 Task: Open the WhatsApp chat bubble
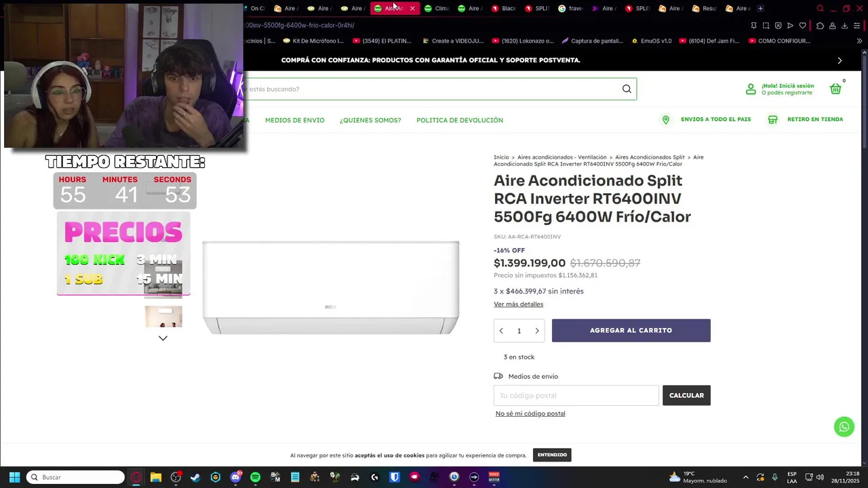tap(844, 427)
